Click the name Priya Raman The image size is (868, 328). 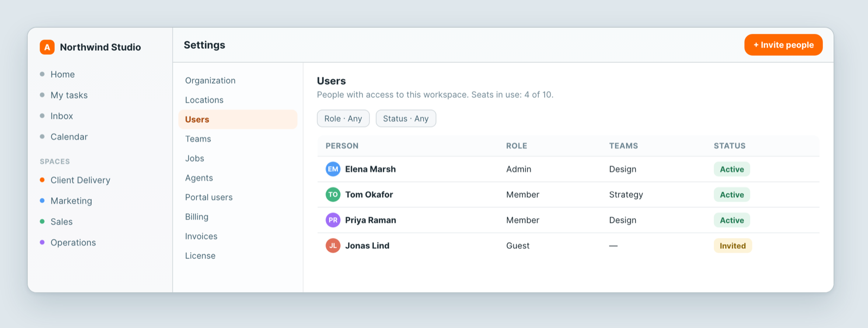[371, 220]
